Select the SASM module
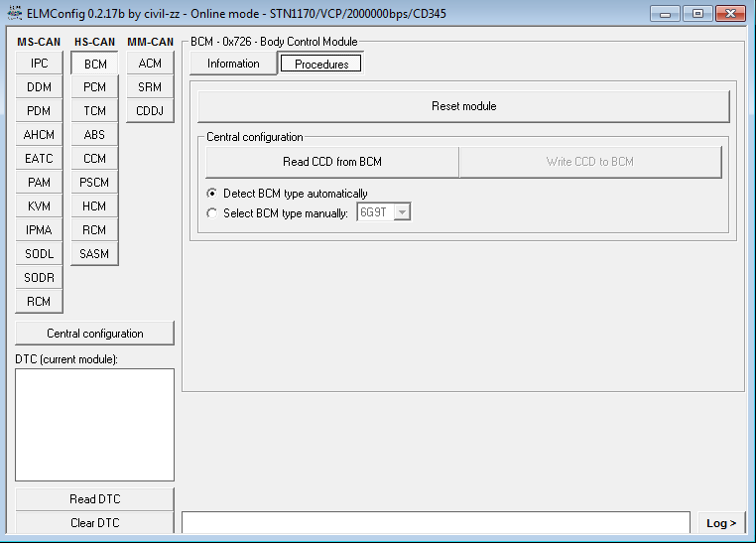Viewport: 756px width, 546px height. tap(94, 254)
